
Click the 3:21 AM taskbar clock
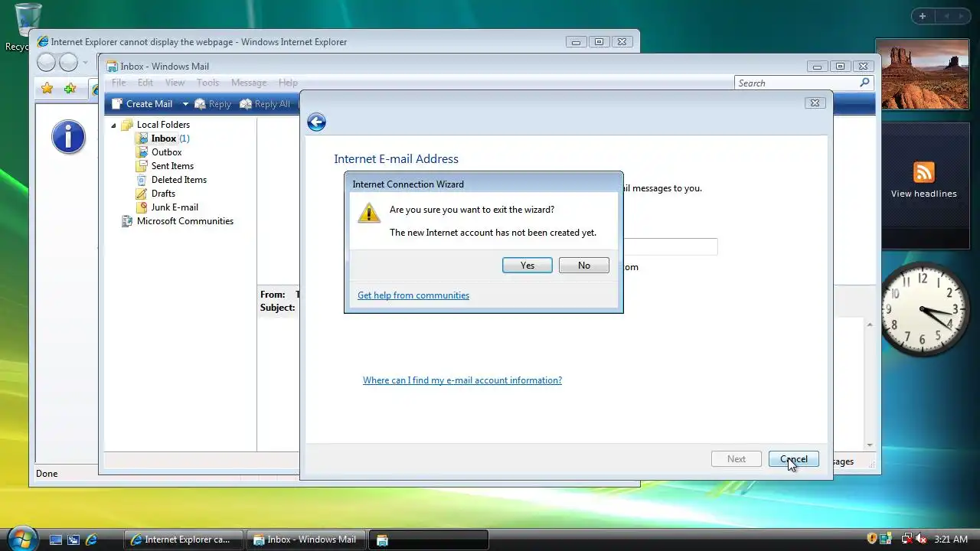pyautogui.click(x=951, y=540)
